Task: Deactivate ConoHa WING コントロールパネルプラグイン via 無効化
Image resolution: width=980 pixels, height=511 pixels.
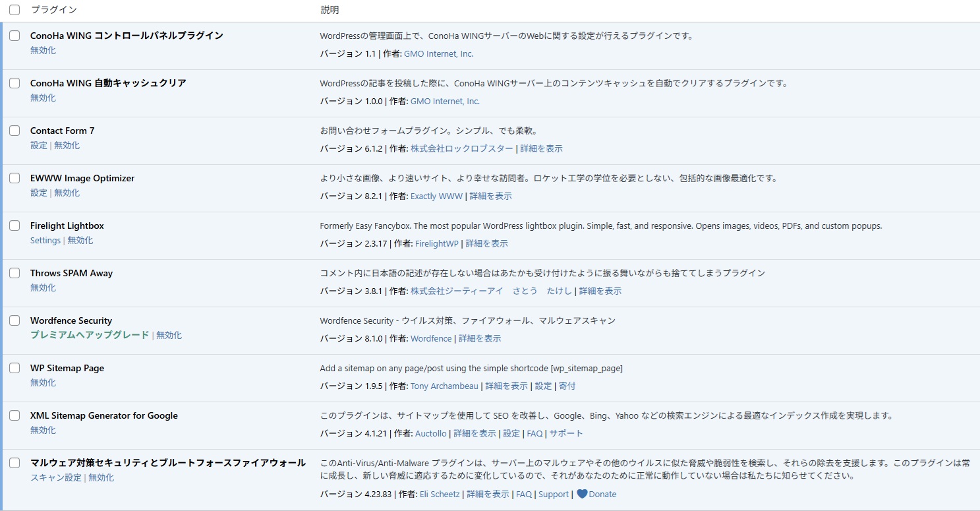Action: click(x=43, y=50)
